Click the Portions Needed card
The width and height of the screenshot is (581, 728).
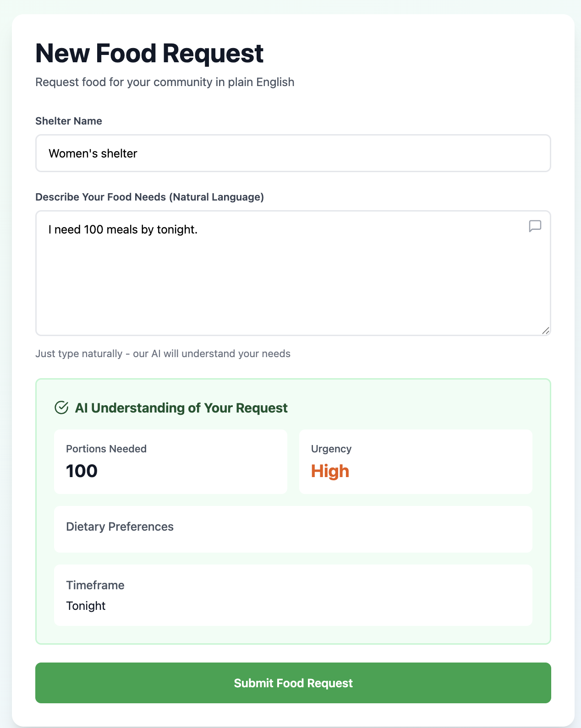[x=170, y=462]
